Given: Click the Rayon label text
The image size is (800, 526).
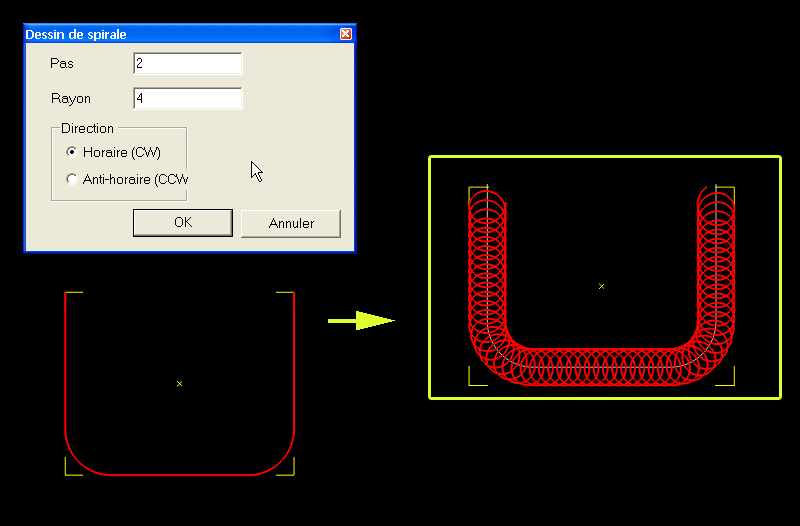Looking at the screenshot, I should point(71,98).
